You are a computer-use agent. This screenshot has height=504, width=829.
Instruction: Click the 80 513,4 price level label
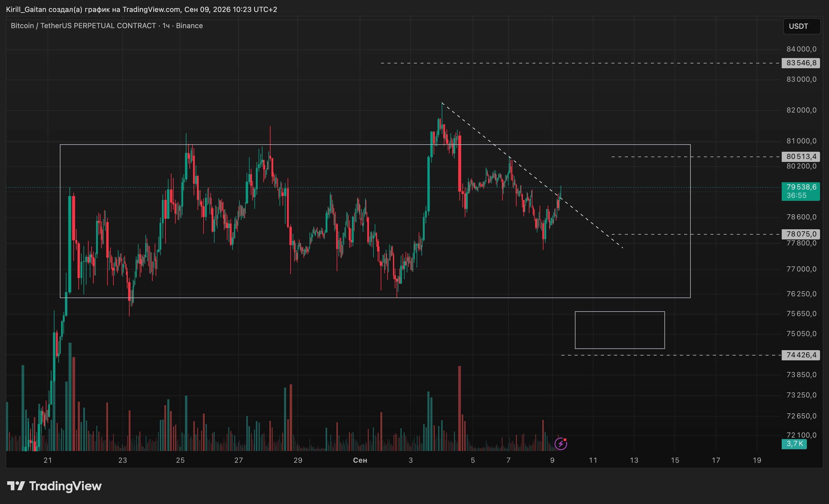tap(801, 157)
